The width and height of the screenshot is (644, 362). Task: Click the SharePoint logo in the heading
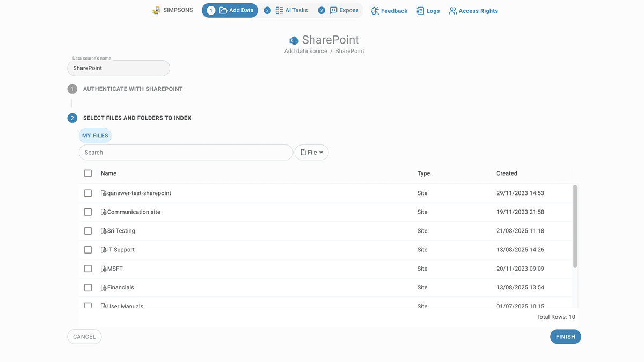pyautogui.click(x=294, y=40)
